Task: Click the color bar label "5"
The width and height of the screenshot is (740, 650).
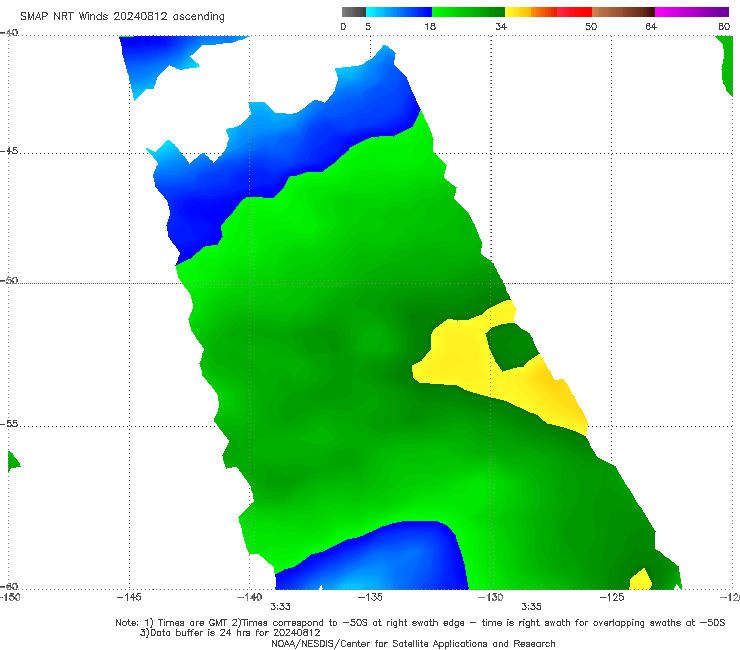Action: point(368,27)
